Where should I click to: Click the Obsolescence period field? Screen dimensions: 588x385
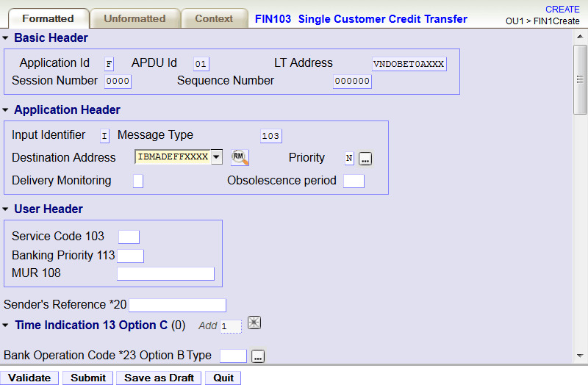[354, 181]
